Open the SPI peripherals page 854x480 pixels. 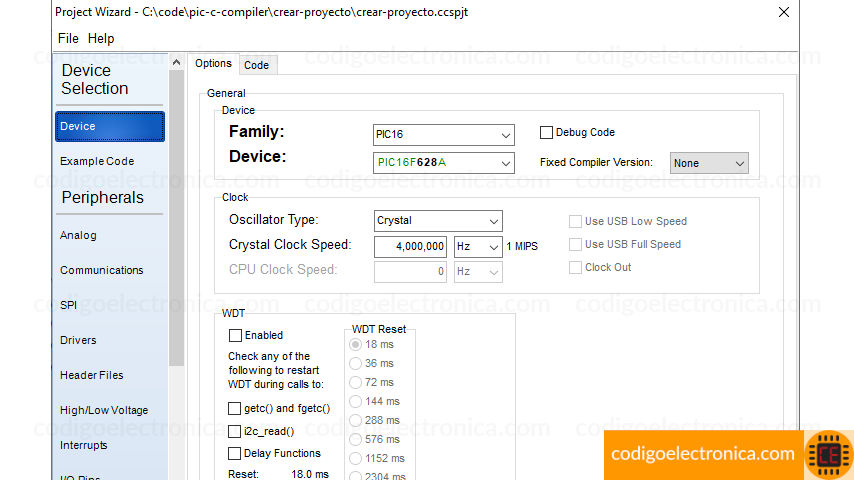69,305
